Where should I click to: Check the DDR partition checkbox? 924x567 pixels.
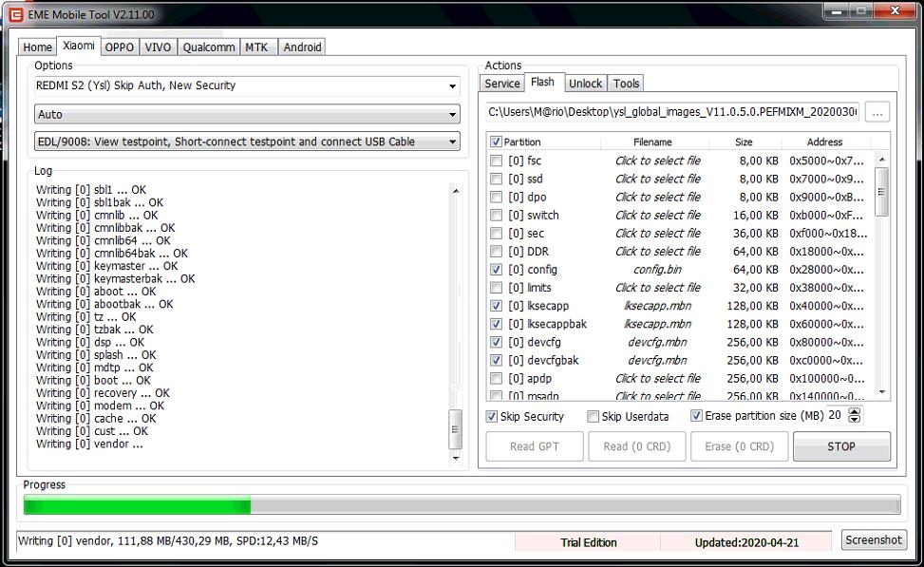[x=496, y=252]
